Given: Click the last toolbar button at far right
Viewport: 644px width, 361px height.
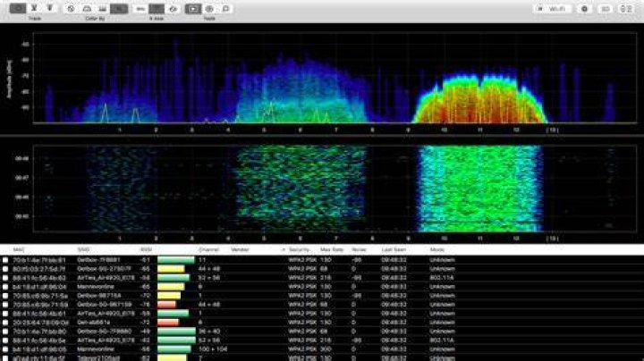Looking at the screenshot, I should [x=626, y=9].
